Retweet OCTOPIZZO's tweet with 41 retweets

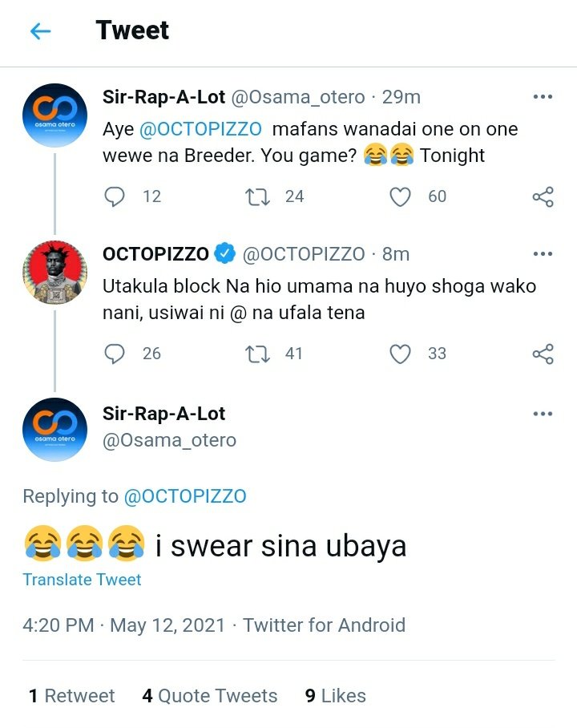pyautogui.click(x=257, y=354)
